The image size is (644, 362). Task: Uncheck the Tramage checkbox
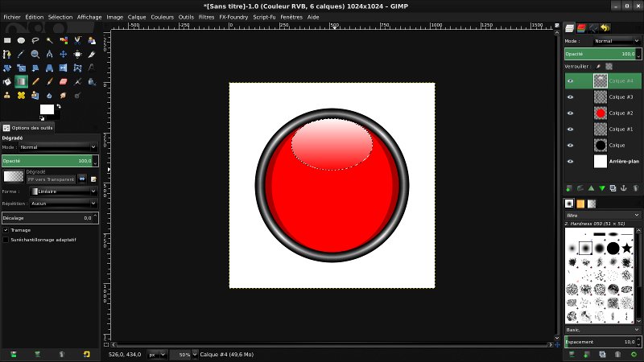tap(6, 230)
